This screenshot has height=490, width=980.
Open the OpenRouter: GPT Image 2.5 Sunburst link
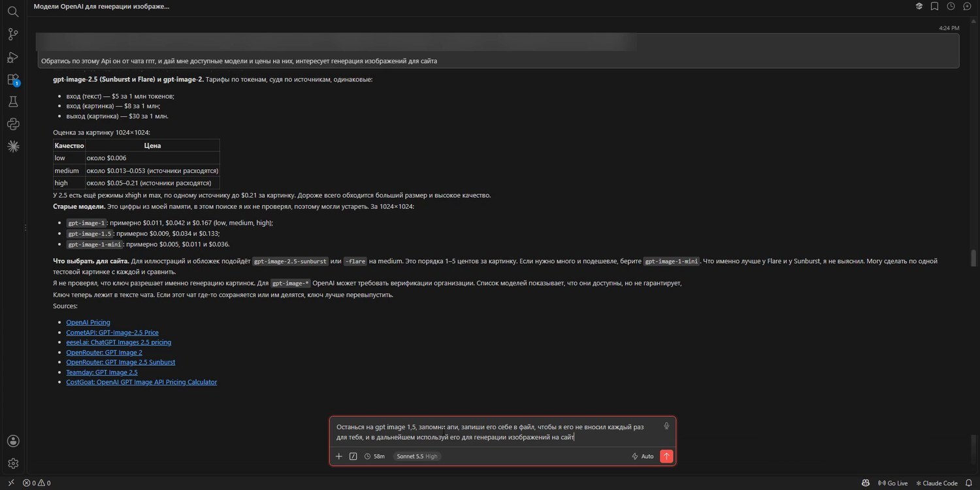point(121,362)
